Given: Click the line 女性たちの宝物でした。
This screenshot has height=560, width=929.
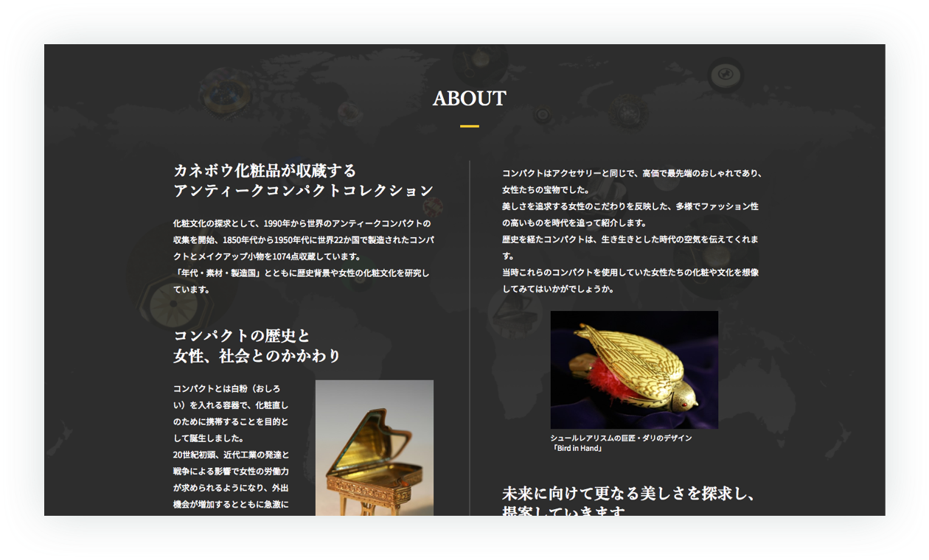Looking at the screenshot, I should click(546, 189).
